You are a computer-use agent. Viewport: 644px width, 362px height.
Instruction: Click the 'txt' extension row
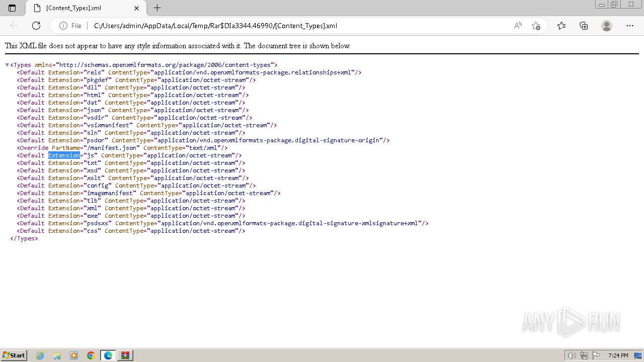coord(131,163)
